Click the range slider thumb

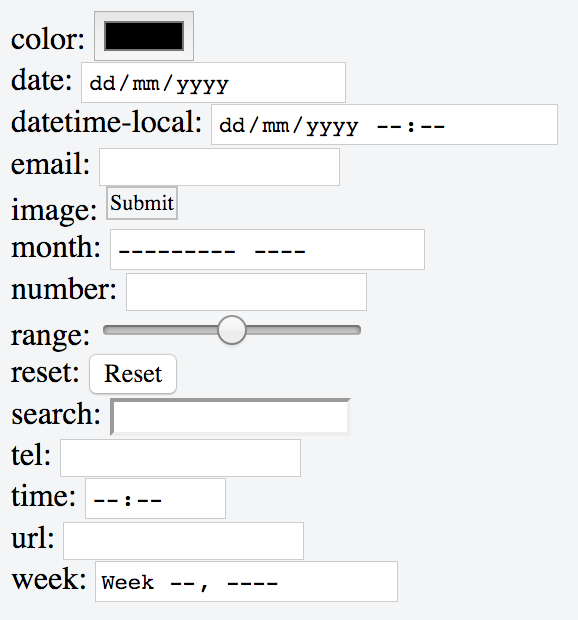click(x=232, y=330)
